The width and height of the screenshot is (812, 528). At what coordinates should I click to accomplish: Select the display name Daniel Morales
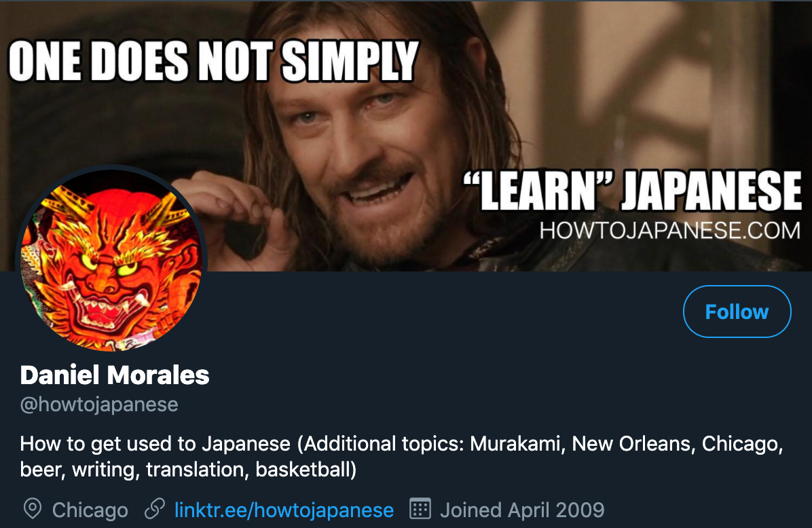pos(115,375)
